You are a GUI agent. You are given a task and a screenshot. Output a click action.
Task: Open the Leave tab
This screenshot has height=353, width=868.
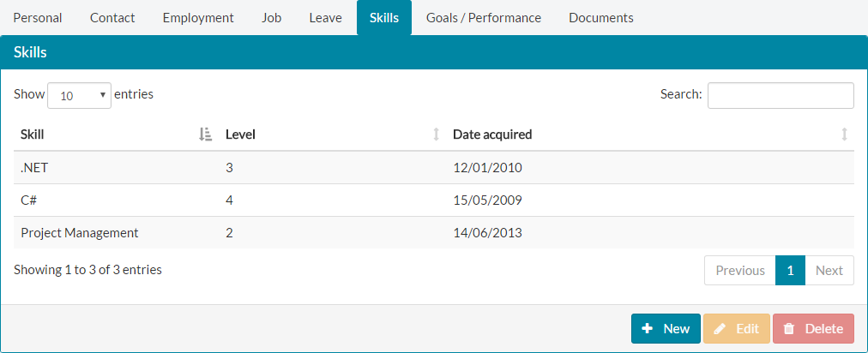(x=325, y=17)
